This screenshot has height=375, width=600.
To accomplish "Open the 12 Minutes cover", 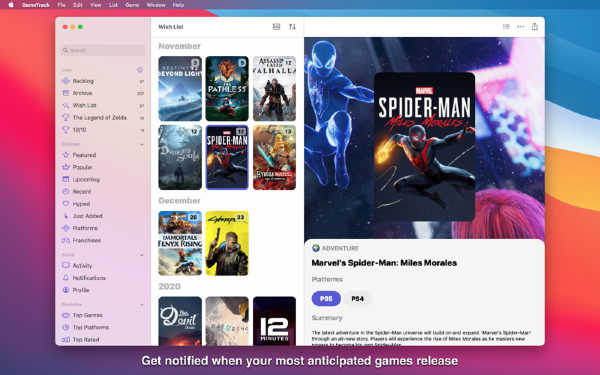I will [x=274, y=321].
